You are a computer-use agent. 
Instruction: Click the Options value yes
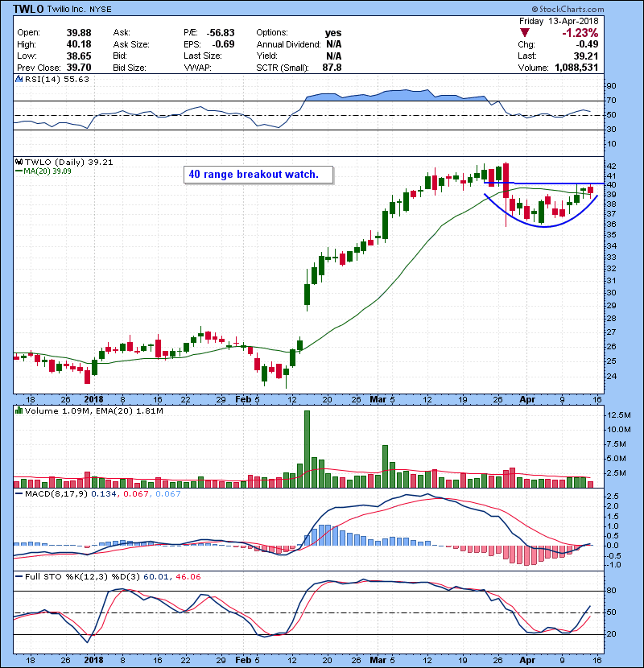click(x=333, y=33)
